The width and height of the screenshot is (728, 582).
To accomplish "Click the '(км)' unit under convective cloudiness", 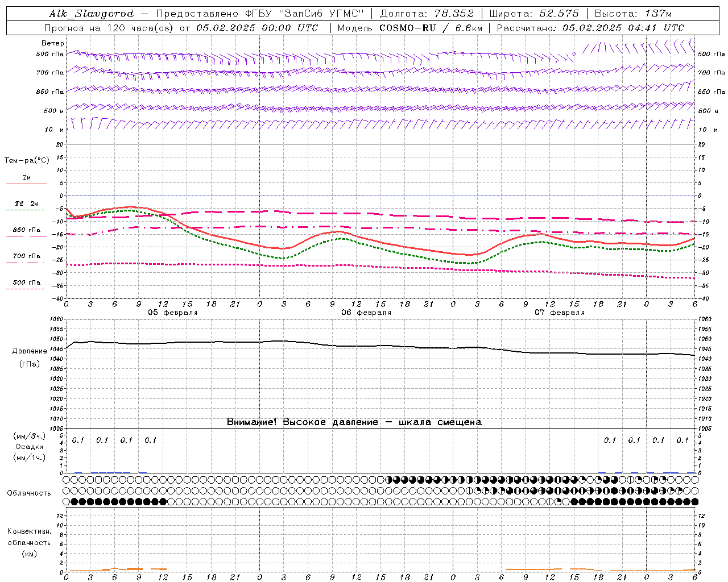I will (x=29, y=554).
